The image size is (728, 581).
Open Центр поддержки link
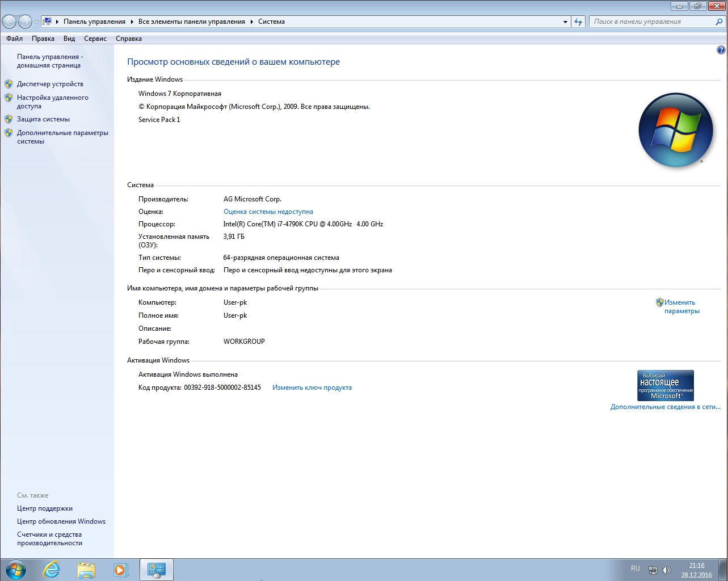(x=45, y=508)
